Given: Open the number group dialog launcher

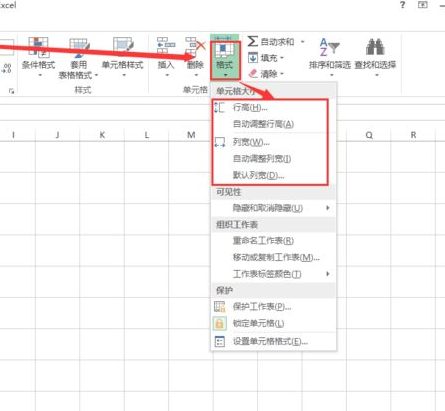Looking at the screenshot, I should (12, 91).
